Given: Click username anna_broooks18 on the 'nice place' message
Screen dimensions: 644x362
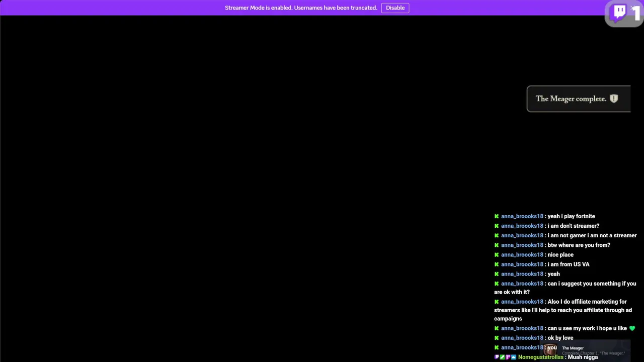Looking at the screenshot, I should tap(522, 254).
